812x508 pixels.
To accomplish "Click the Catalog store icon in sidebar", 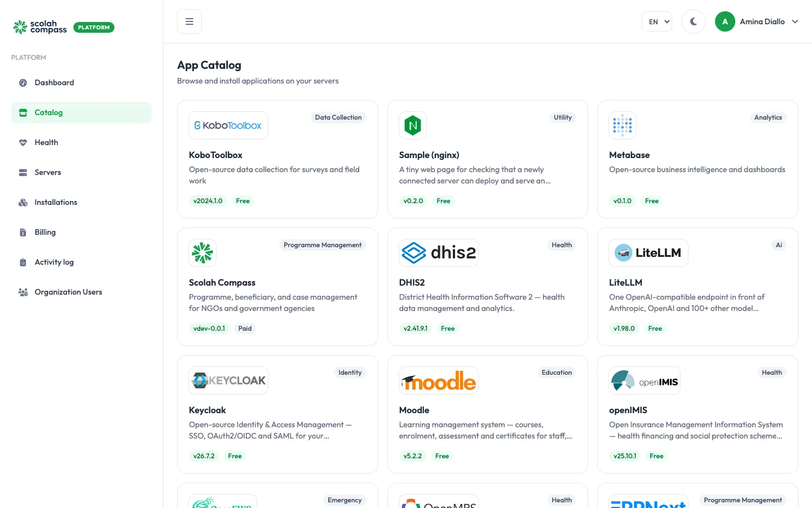I will (23, 112).
